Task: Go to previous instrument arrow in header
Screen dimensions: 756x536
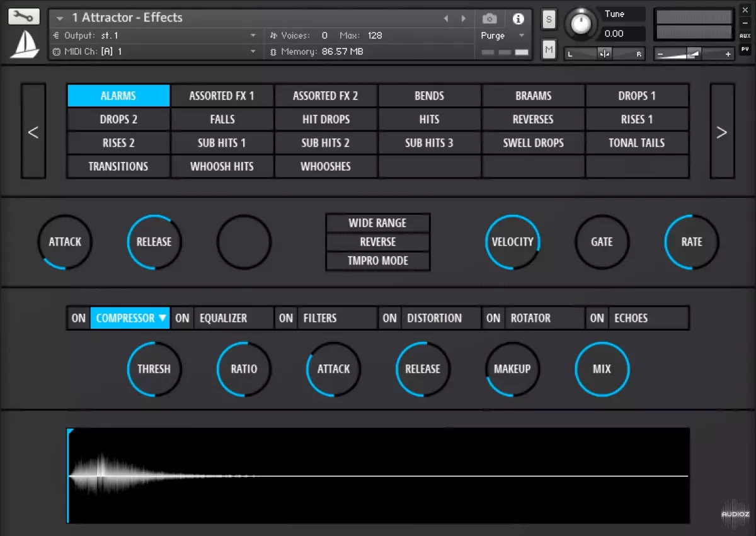Action: click(446, 18)
